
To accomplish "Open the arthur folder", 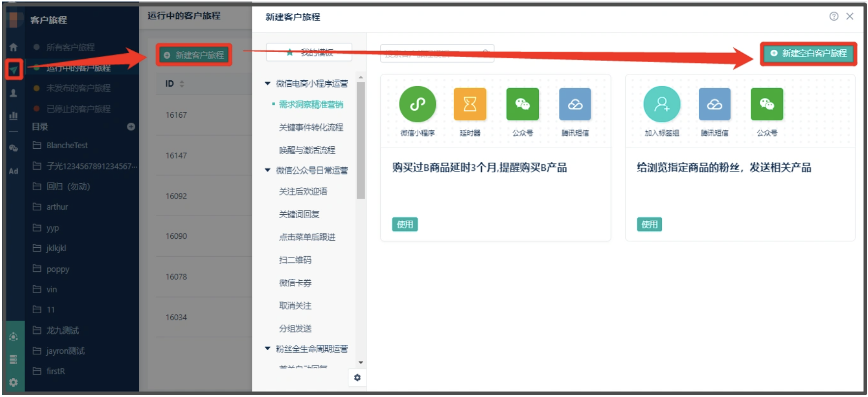I will click(x=57, y=207).
